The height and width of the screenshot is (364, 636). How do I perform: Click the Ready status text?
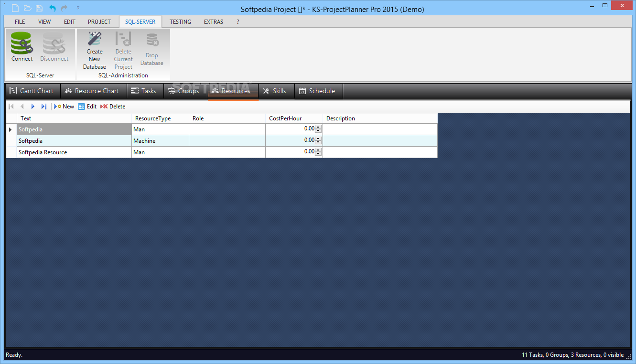coord(14,355)
